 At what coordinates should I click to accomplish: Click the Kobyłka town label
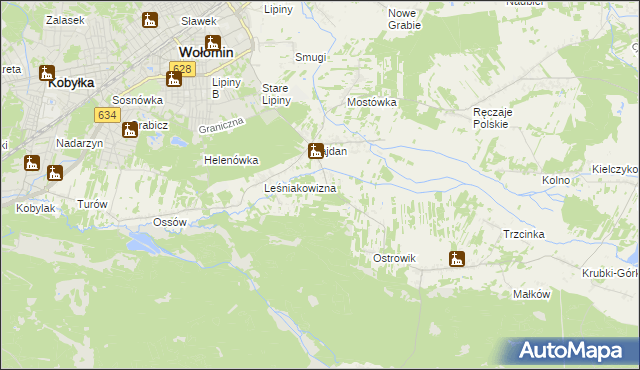(71, 83)
